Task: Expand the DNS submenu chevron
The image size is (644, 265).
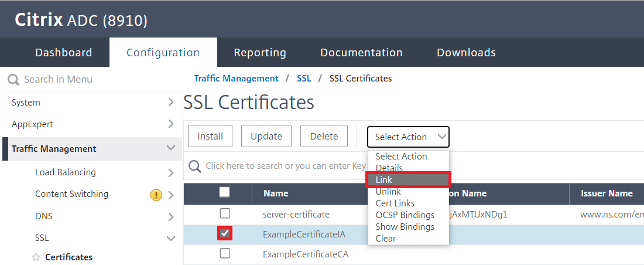Action: pos(171,217)
